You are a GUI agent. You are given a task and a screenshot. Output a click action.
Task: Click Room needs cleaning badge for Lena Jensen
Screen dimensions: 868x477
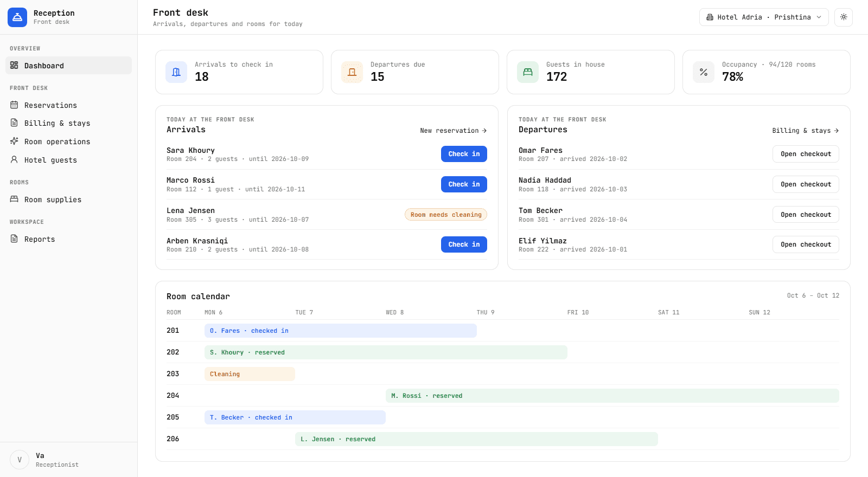point(446,215)
